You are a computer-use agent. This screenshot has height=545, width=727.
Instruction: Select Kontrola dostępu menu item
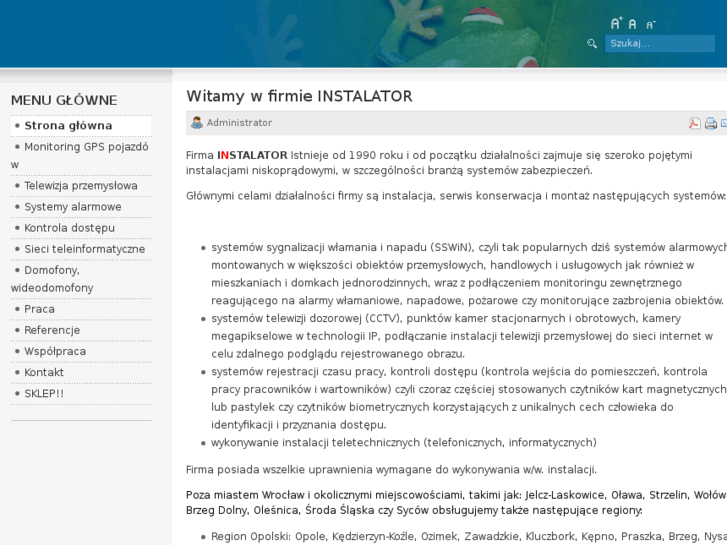(81, 228)
